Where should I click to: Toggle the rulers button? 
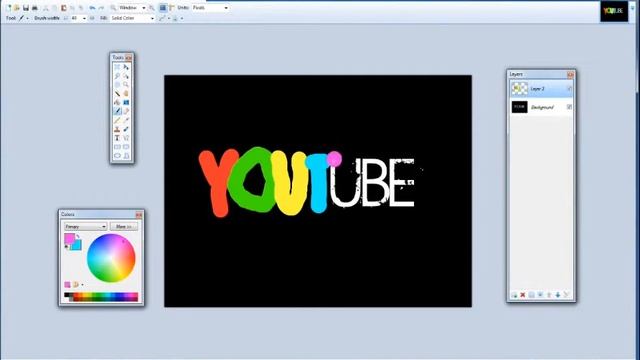pos(172,8)
